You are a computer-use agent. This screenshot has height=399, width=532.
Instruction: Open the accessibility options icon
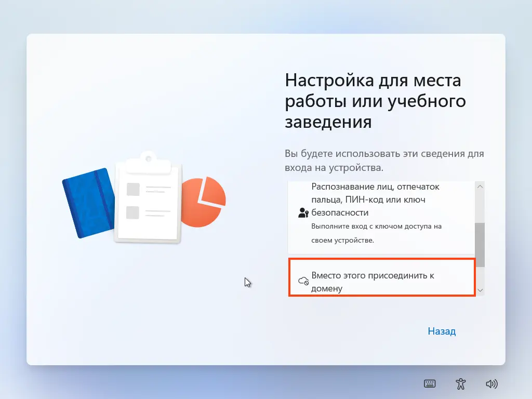[460, 384]
